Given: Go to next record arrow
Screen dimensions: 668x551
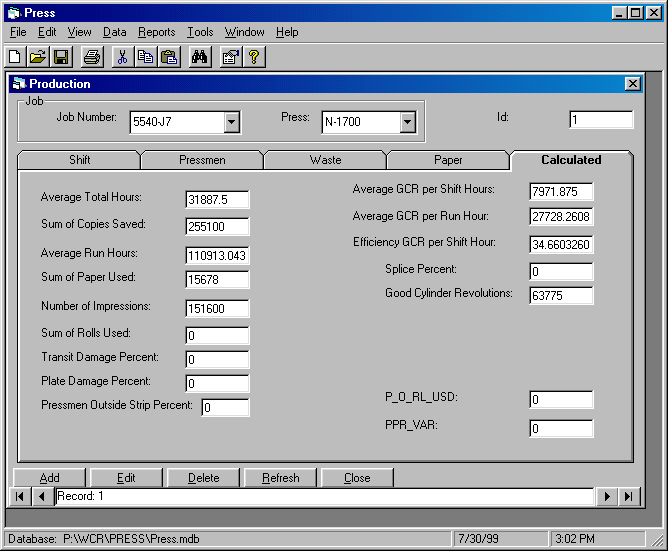Looking at the screenshot, I should [x=607, y=496].
